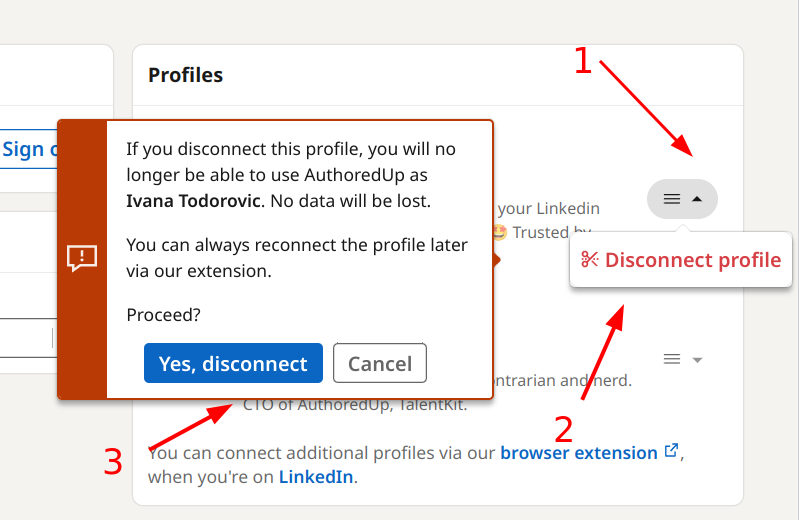Click the star-eyes emoji before Trusted by
Viewport: 799px width, 520px height.
point(500,232)
